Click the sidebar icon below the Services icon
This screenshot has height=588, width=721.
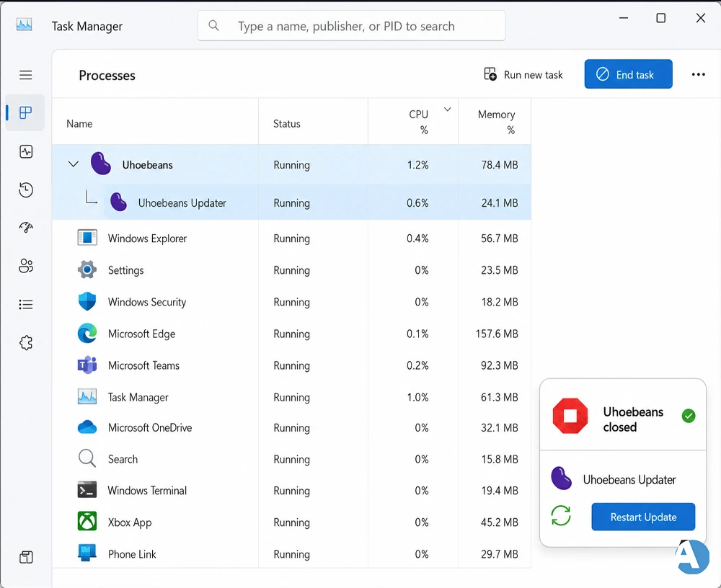click(x=26, y=557)
